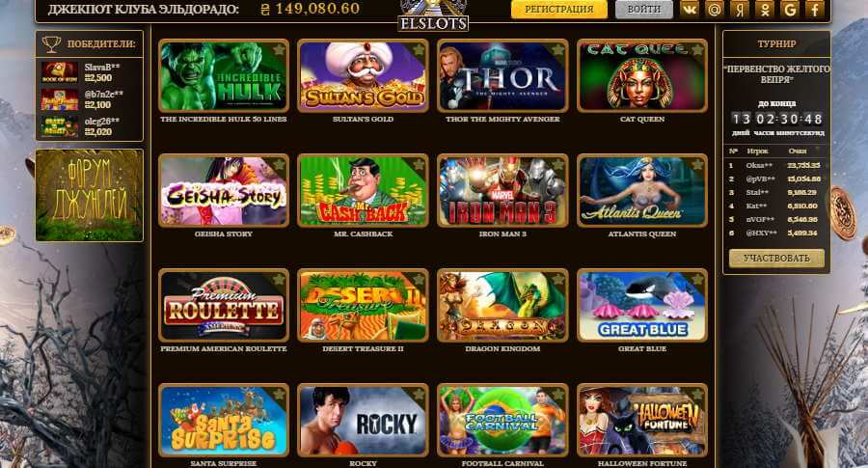Toggle favorite star on Geisha Story game
868x468 pixels.
point(279,164)
